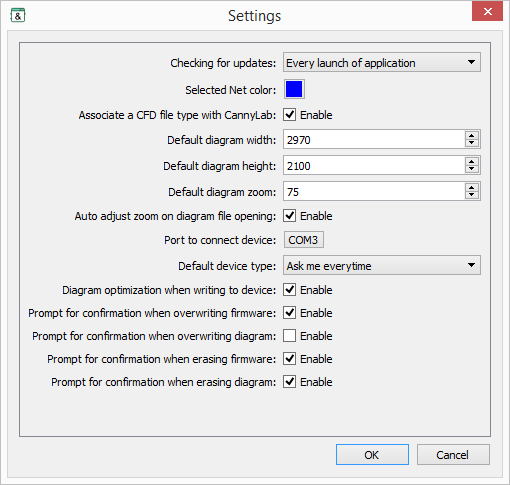Close the Settings dialog
Image resolution: width=510 pixels, height=485 pixels.
point(487,12)
